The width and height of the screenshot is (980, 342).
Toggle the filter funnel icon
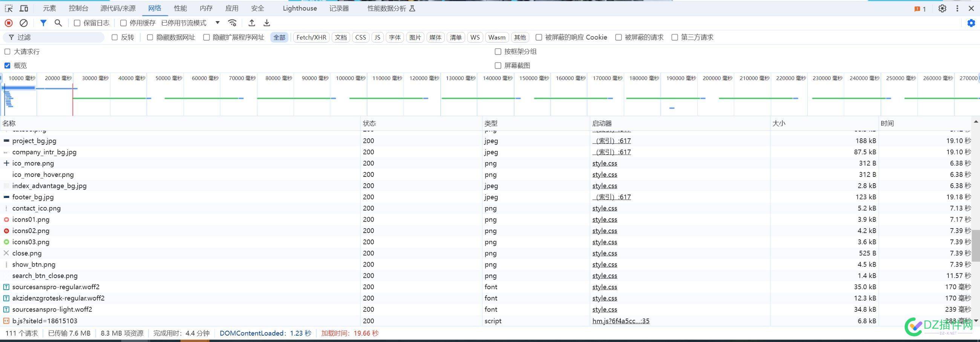click(x=43, y=23)
